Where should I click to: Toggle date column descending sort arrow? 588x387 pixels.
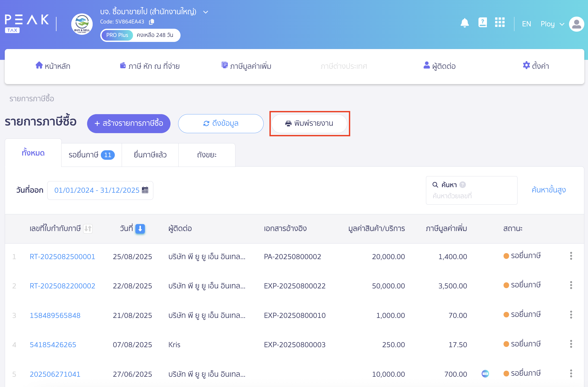point(140,229)
